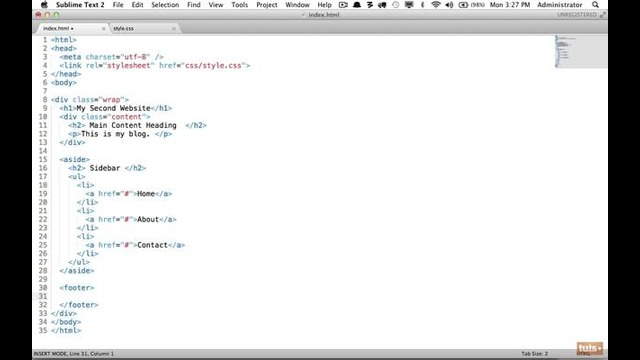Click the closing html tag on line 35
Screen dimensions: 640x360
[66, 331]
